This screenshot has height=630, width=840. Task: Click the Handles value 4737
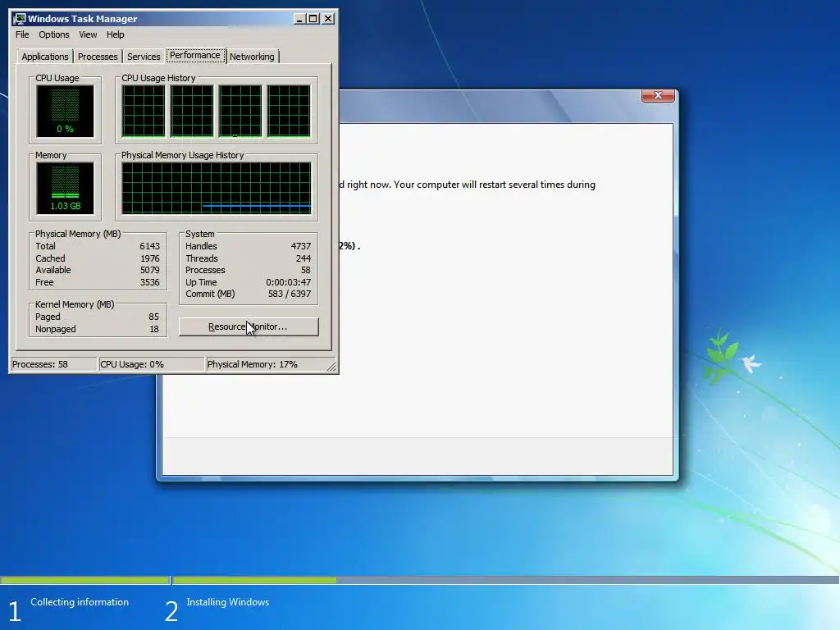tap(300, 246)
